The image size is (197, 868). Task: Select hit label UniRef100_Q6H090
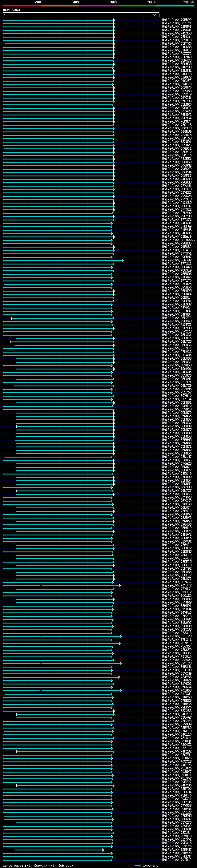point(177,619)
